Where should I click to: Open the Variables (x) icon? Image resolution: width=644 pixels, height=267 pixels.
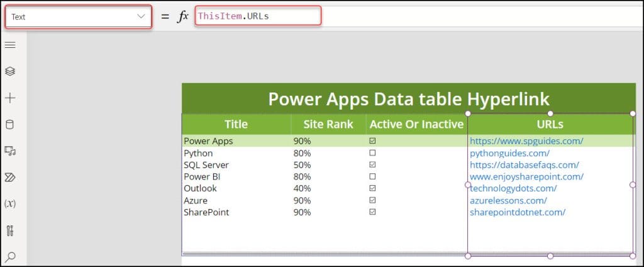(x=10, y=203)
